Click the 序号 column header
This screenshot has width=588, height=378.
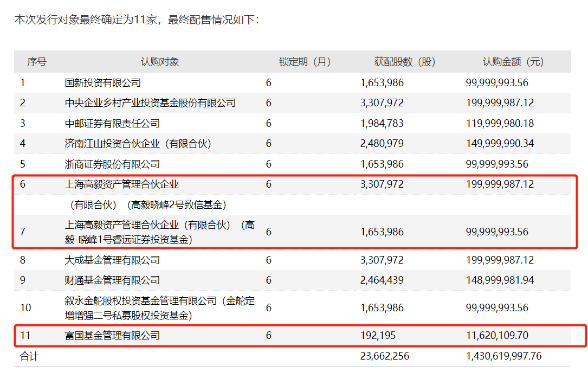tap(37, 62)
